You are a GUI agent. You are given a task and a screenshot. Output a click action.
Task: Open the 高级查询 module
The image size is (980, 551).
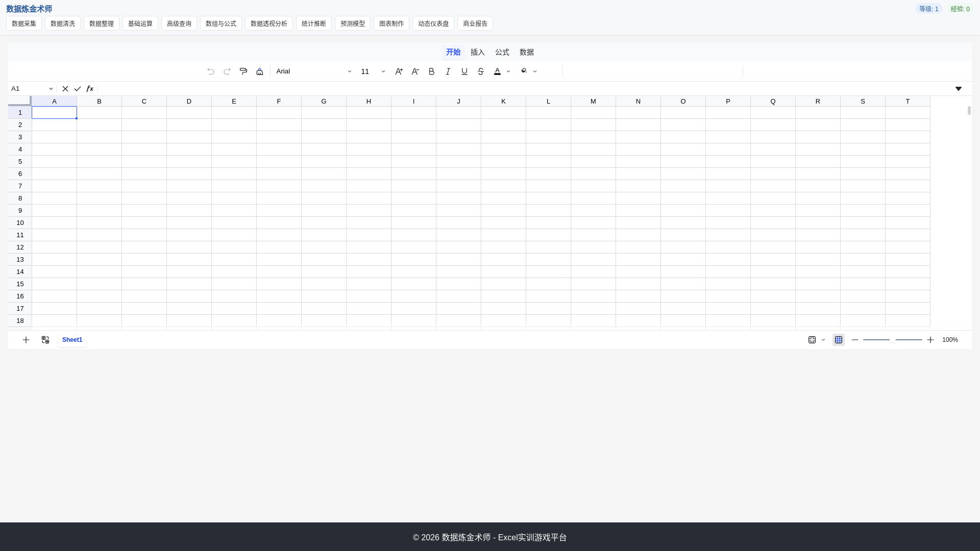click(179, 23)
